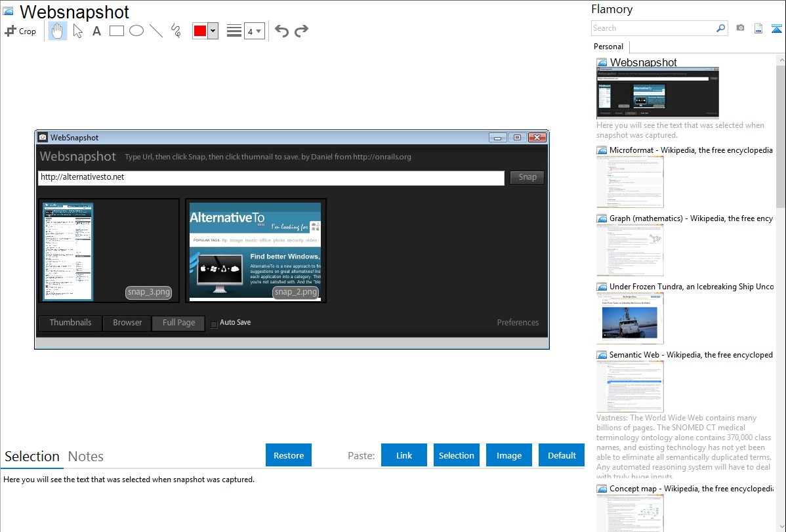Click the Concept map entry's browser icon
Image resolution: width=786 pixels, height=532 pixels.
point(602,489)
